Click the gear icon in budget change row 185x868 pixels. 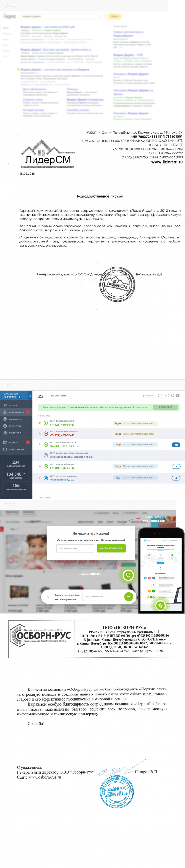(45, 455)
